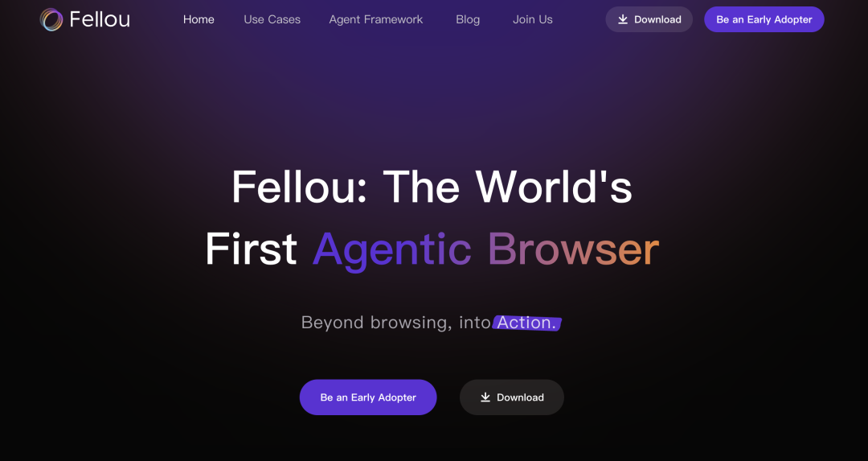Click the Fellou wordmark beside the logo
Viewport: 868px width, 461px height.
(100, 19)
